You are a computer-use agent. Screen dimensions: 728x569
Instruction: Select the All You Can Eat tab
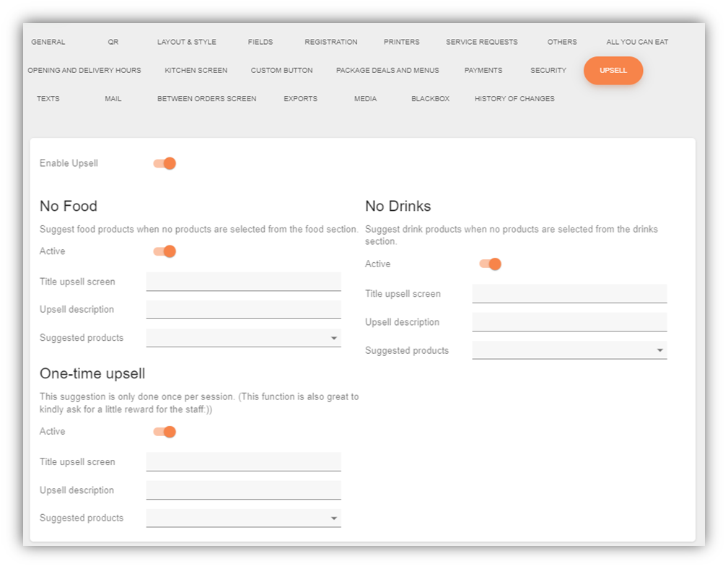637,42
